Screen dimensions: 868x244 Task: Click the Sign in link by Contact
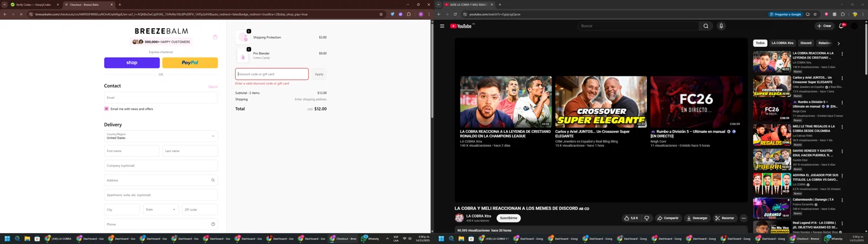pos(213,87)
